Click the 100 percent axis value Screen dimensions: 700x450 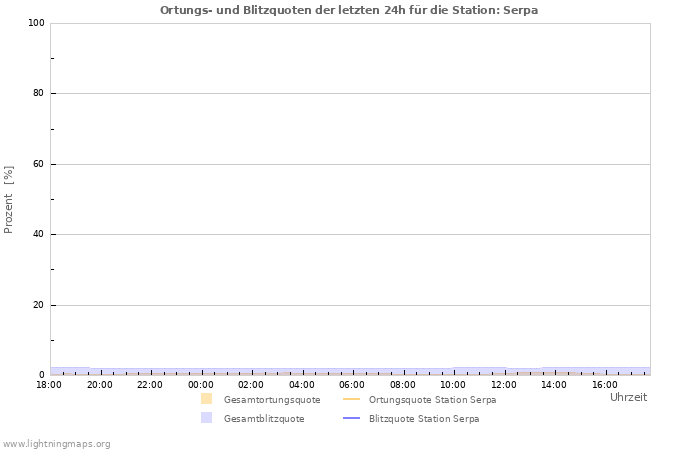[x=36, y=23]
